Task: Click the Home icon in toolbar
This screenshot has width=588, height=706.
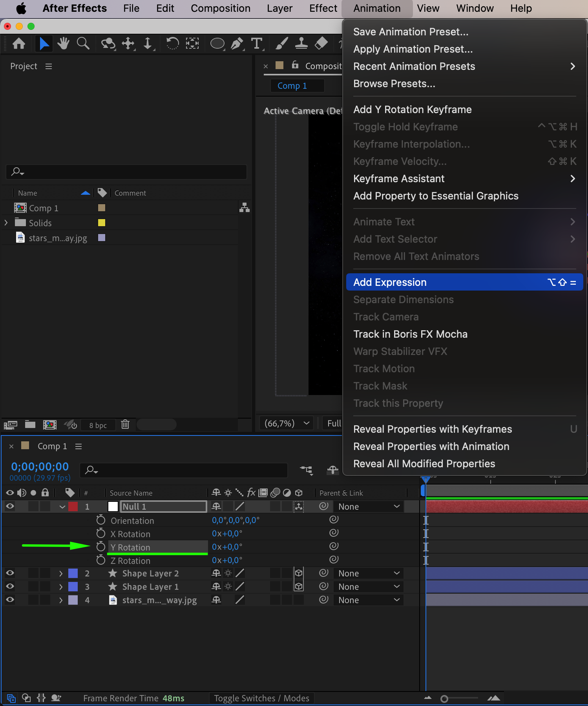Action: coord(19,43)
